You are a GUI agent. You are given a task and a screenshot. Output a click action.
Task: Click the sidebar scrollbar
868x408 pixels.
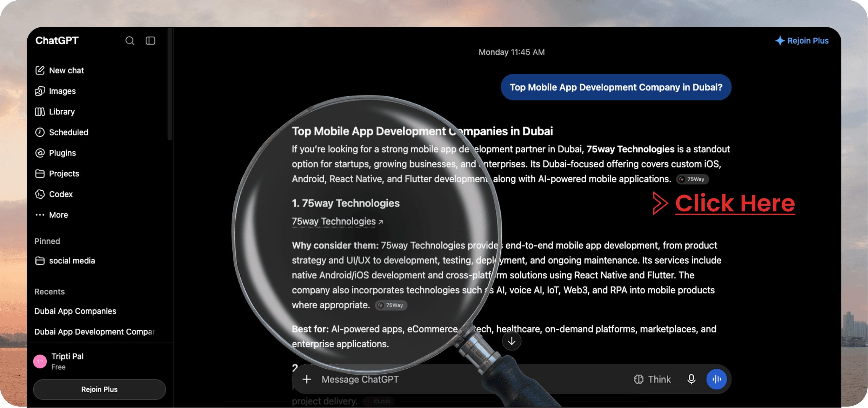click(170, 84)
